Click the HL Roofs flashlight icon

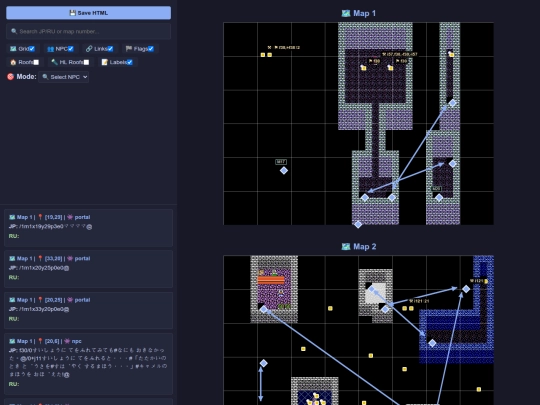tap(54, 62)
